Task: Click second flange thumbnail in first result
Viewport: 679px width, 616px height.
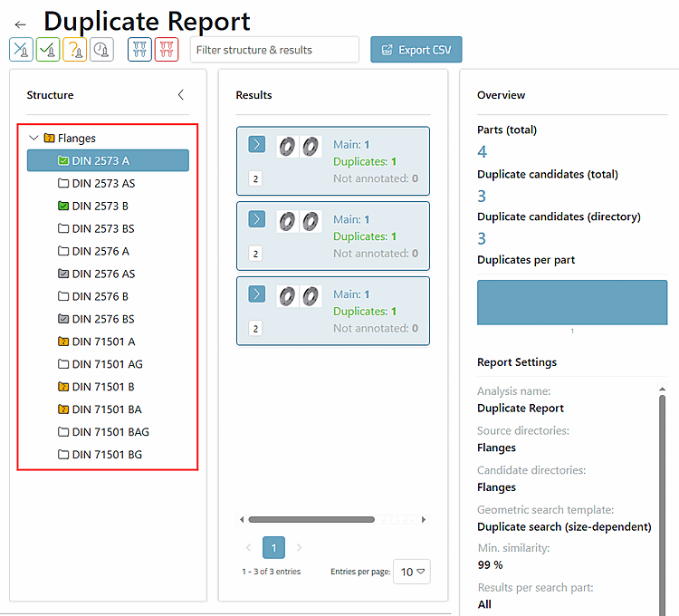Action: (311, 147)
